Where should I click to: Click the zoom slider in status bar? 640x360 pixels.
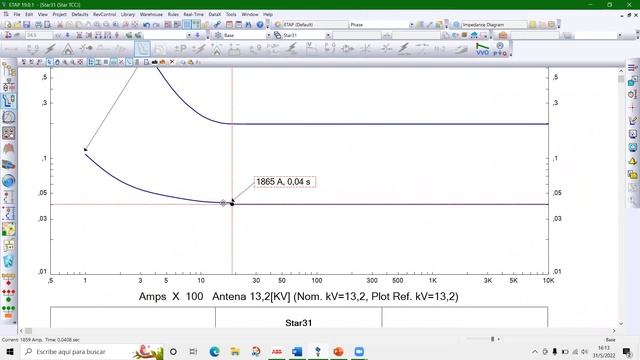tap(493, 339)
